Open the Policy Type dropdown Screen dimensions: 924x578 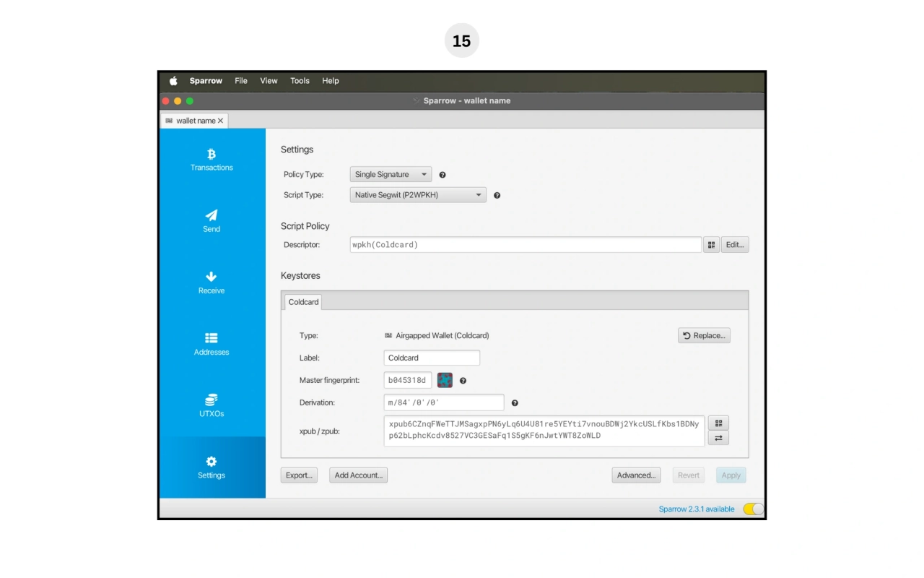(391, 174)
